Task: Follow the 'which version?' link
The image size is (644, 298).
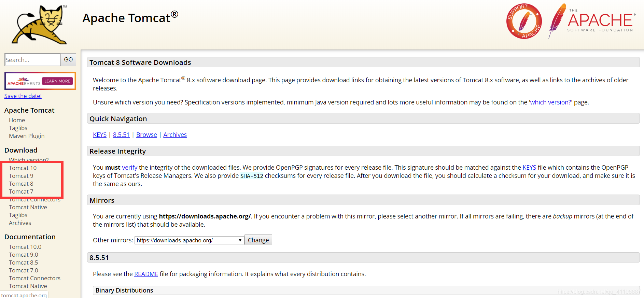Action: pos(550,102)
